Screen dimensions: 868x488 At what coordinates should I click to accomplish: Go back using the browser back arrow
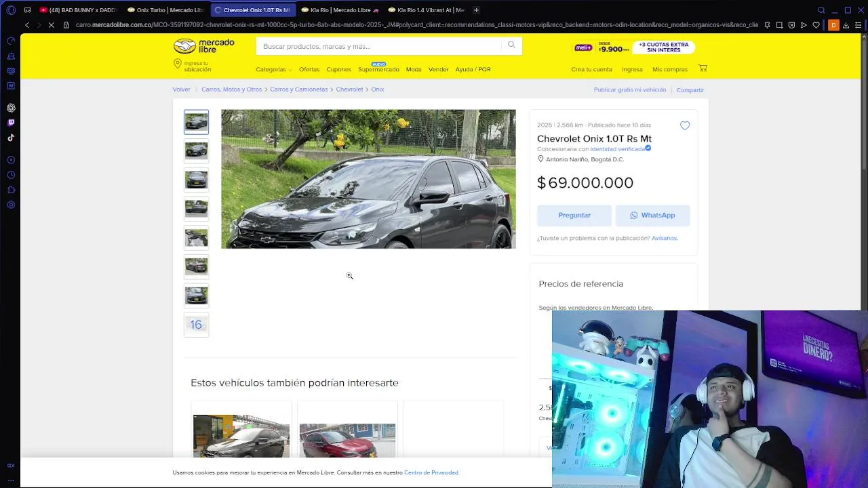tap(27, 25)
